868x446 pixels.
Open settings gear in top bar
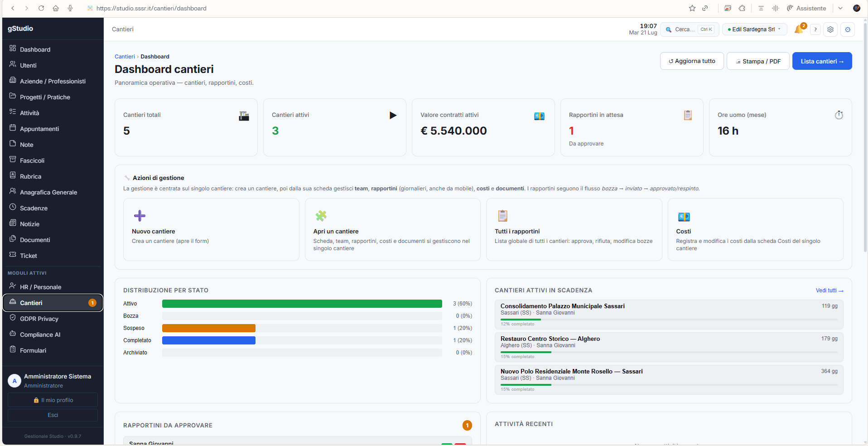830,29
